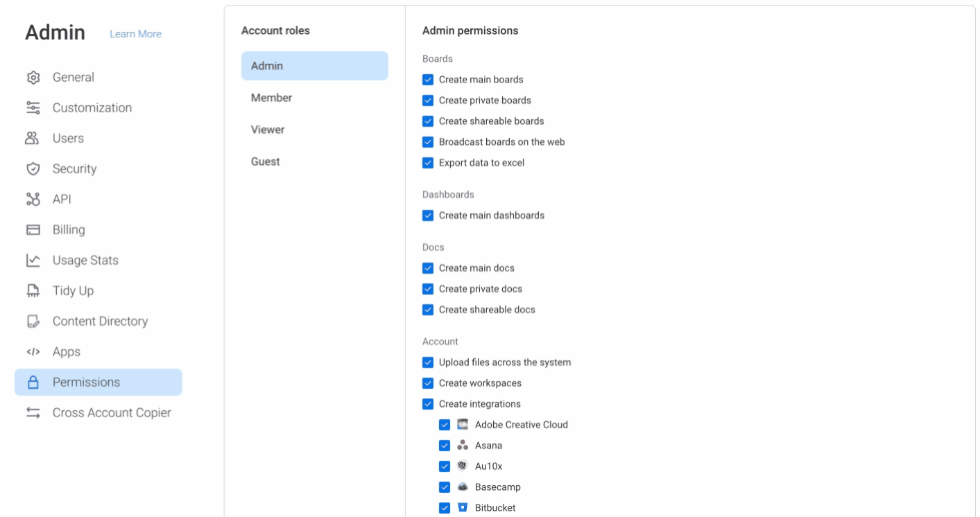The height and width of the screenshot is (517, 980).
Task: Click the API nodes icon
Action: coord(33,200)
